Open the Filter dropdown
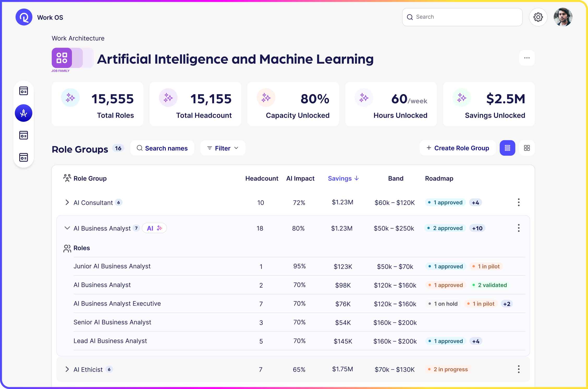Image resolution: width=588 pixels, height=389 pixels. [x=223, y=148]
